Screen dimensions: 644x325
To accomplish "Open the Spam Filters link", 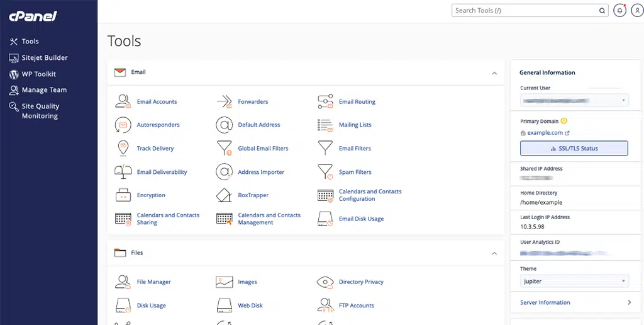I will click(x=355, y=172).
